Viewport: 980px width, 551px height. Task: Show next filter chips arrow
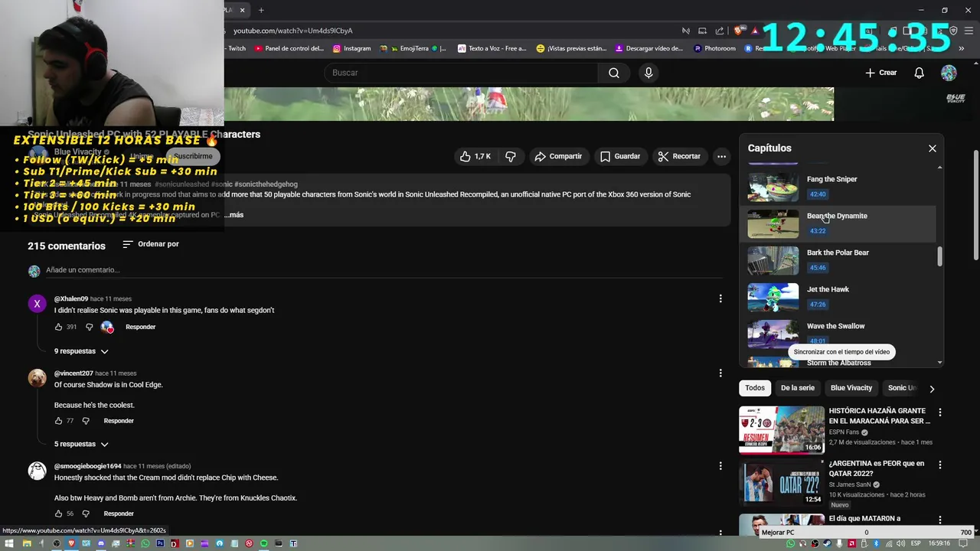pos(932,389)
